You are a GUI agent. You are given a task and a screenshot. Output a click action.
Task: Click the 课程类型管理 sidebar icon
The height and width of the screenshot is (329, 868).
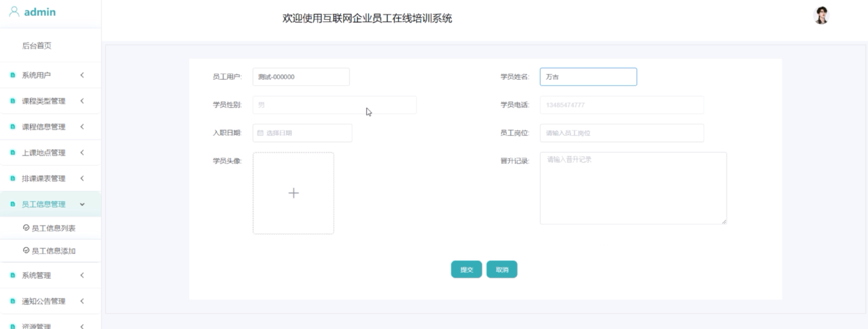pyautogui.click(x=13, y=101)
